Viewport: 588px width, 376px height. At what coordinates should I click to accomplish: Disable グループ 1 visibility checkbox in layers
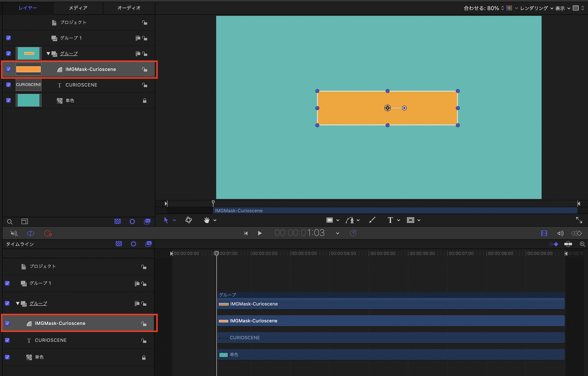click(x=9, y=38)
